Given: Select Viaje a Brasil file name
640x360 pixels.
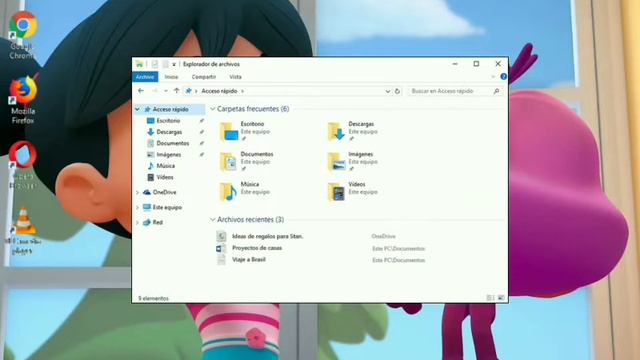Looking at the screenshot, I should 249,260.
